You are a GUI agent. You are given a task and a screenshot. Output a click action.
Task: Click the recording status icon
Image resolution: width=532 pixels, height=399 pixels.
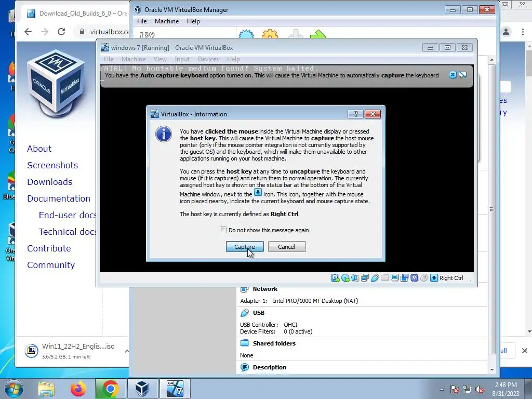tap(404, 278)
